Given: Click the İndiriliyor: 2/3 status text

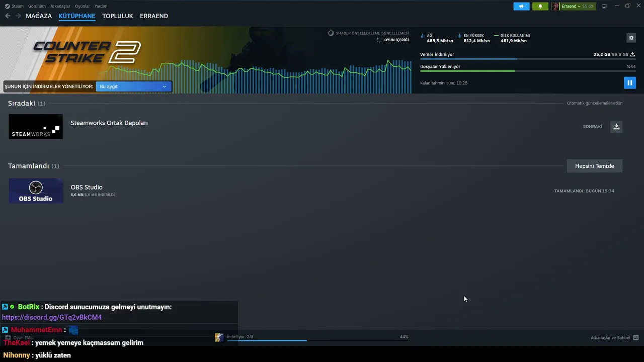Looking at the screenshot, I should click(x=240, y=337).
